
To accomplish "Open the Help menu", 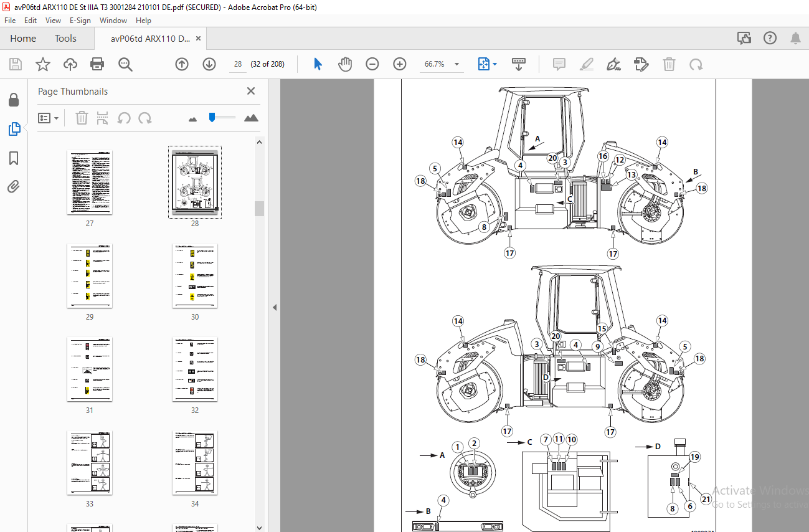I will tap(143, 21).
